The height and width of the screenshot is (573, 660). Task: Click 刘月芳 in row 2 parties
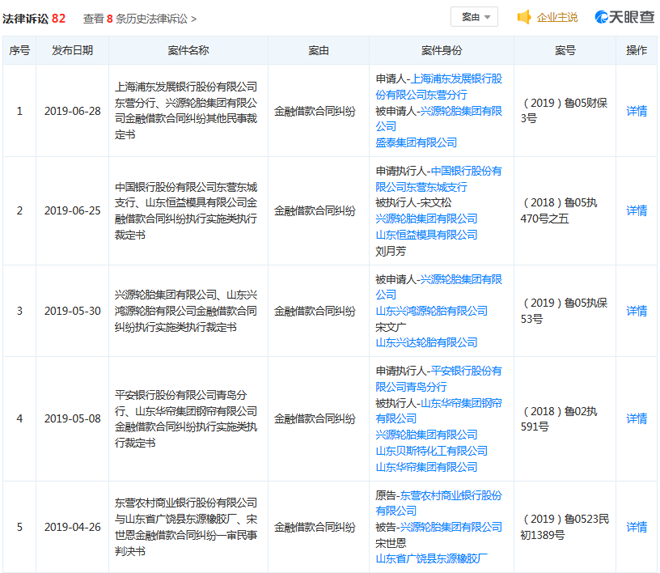(x=391, y=251)
